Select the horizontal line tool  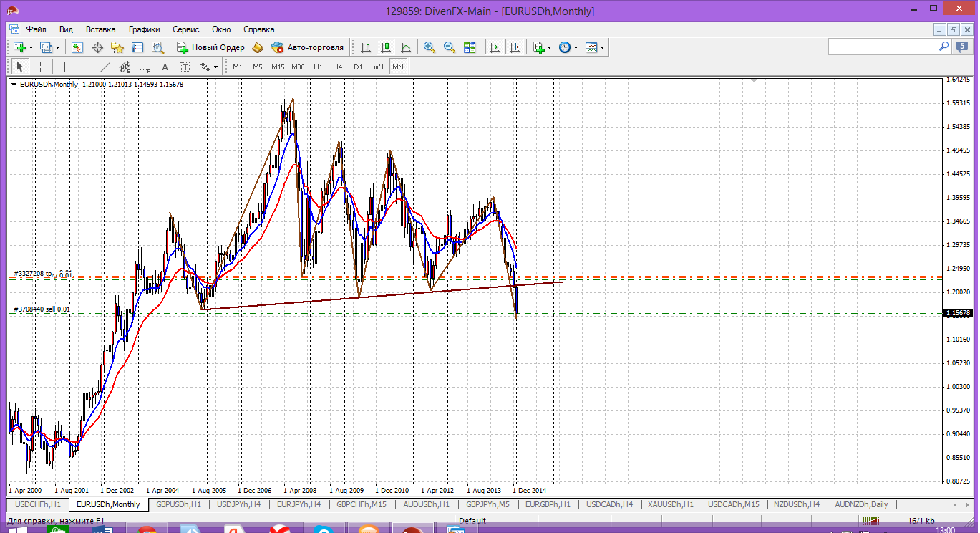[x=85, y=67]
